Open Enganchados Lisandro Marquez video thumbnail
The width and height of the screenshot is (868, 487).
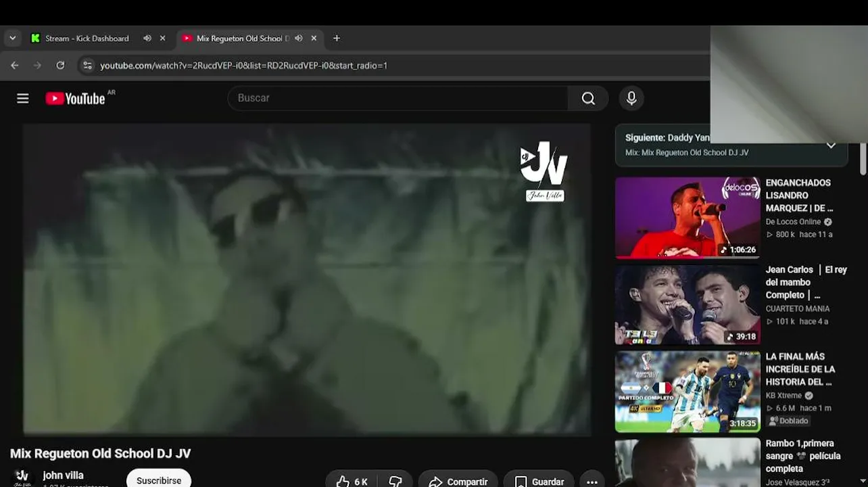click(x=688, y=218)
